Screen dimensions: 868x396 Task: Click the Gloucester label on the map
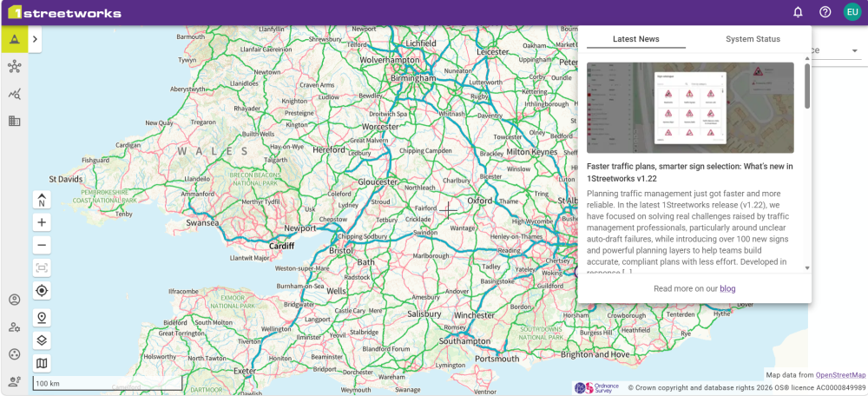(378, 181)
